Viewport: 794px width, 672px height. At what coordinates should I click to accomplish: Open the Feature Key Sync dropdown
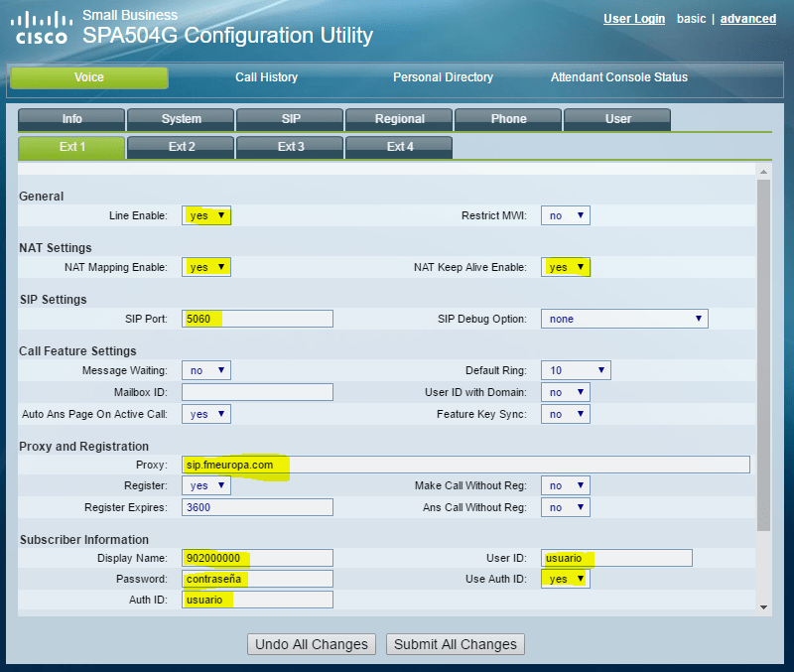tap(566, 414)
